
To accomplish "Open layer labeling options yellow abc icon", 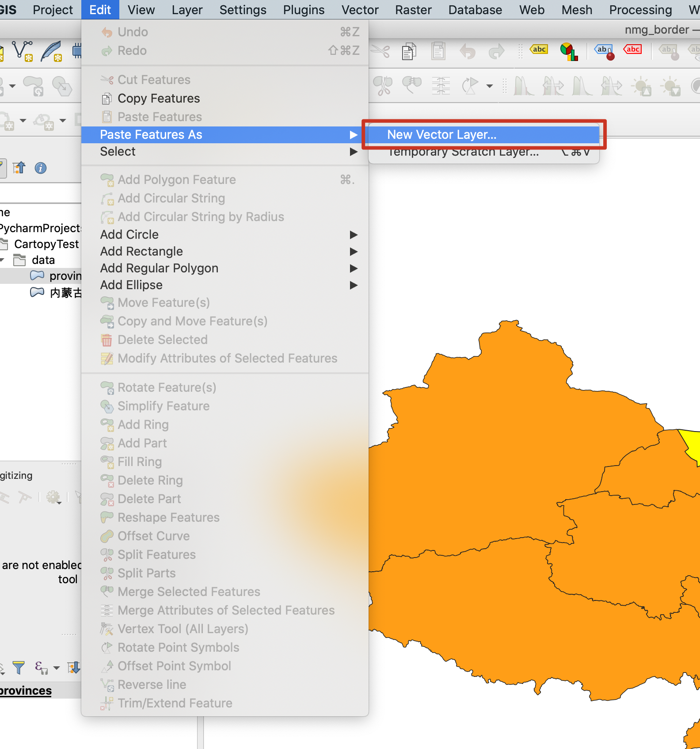I will (539, 50).
